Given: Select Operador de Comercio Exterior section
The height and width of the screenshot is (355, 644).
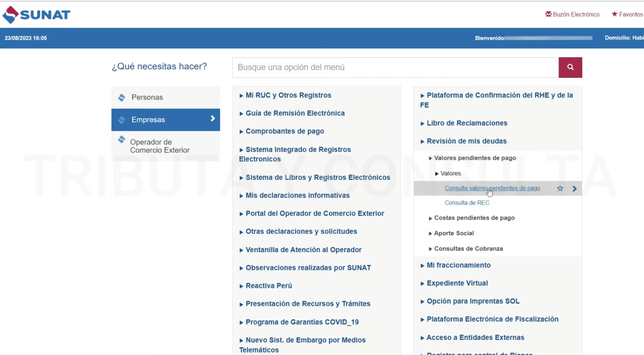Looking at the screenshot, I should 160,146.
